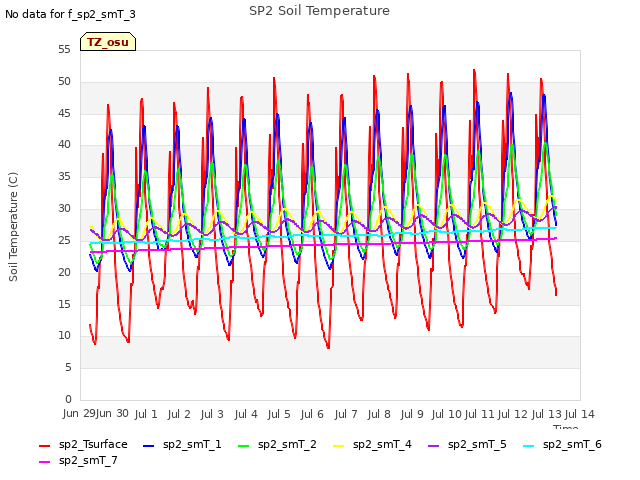Select the sp2_smT_7 legend label
The height and width of the screenshot is (480, 640).
88,460
